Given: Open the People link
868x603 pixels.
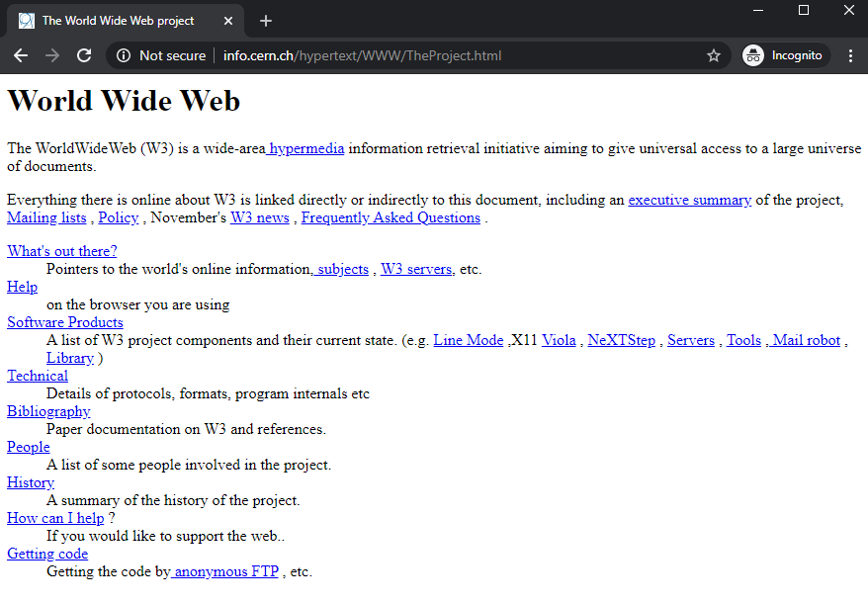Looking at the screenshot, I should (x=29, y=447).
